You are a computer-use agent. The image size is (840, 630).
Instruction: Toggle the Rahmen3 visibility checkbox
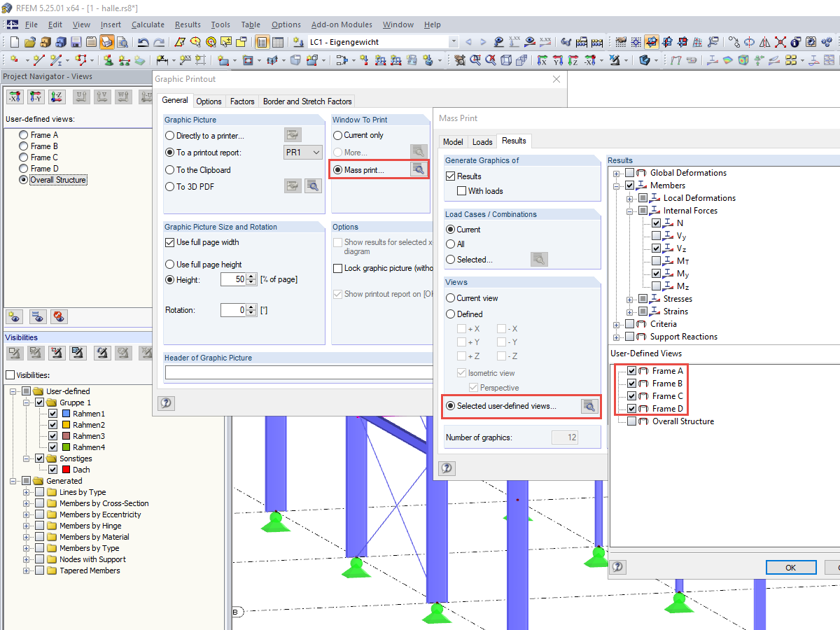coord(52,436)
